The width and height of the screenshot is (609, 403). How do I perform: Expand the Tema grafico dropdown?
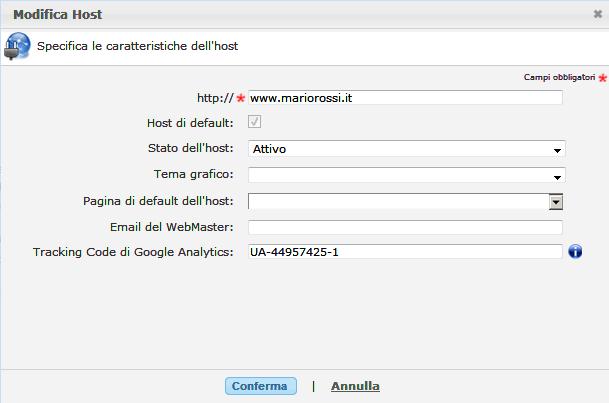click(x=406, y=175)
